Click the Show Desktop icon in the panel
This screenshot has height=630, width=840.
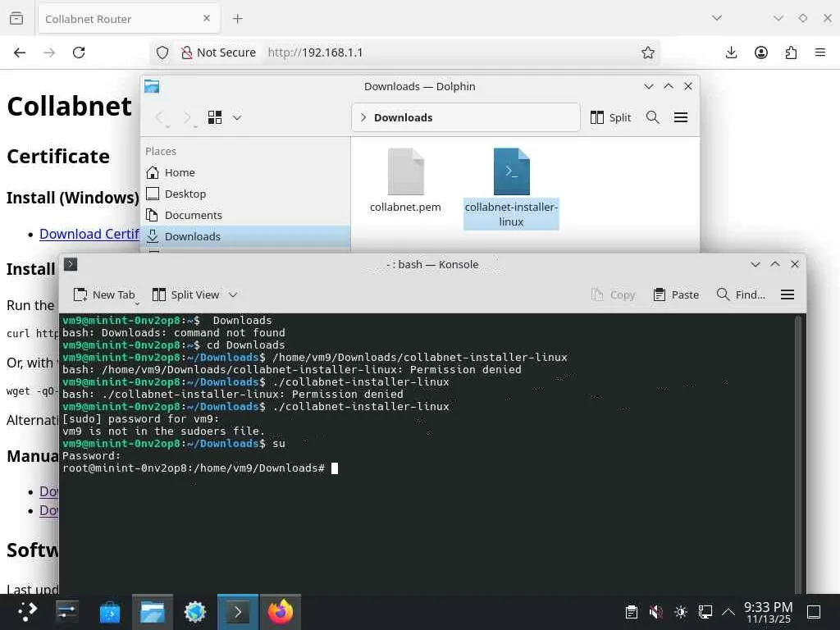point(814,612)
